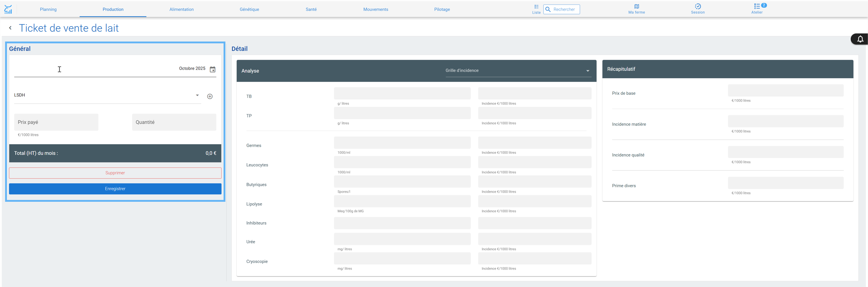Click the Quantité input field
This screenshot has height=287, width=868.
[174, 122]
